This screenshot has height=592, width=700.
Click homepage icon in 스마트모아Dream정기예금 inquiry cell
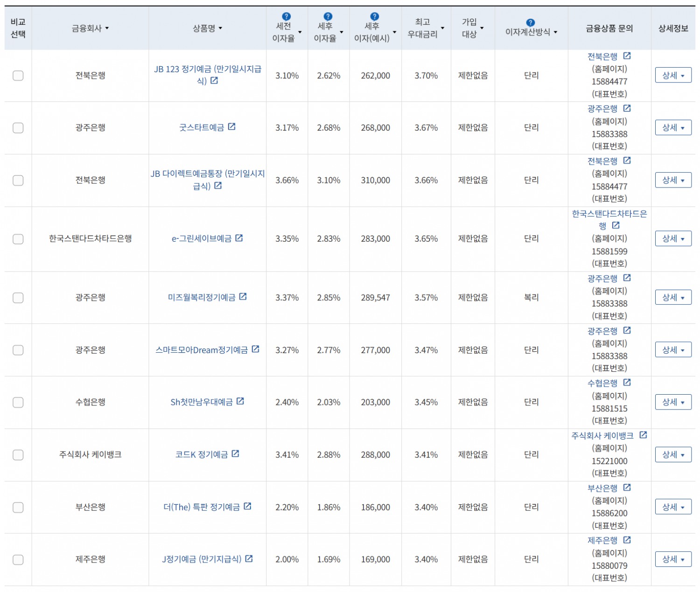(x=627, y=330)
